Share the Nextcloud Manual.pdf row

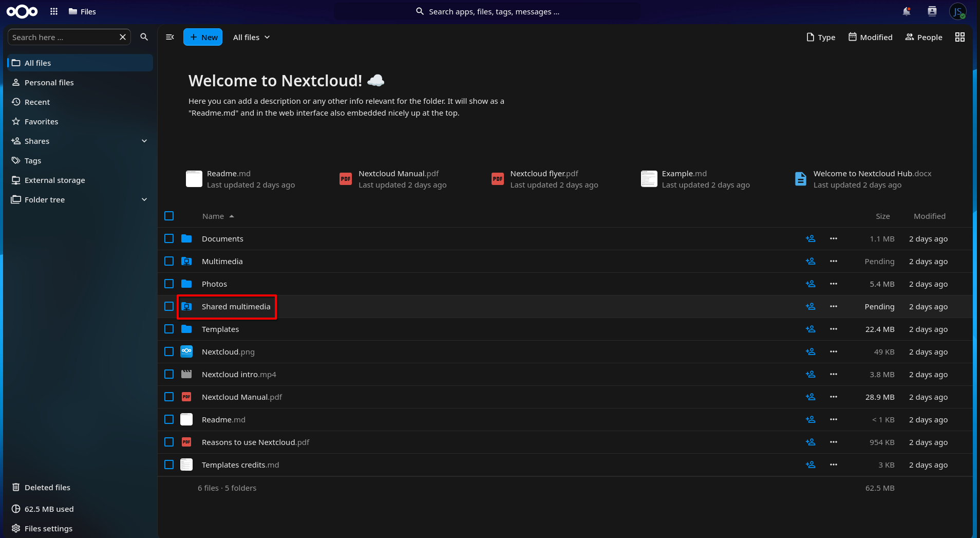click(x=811, y=397)
